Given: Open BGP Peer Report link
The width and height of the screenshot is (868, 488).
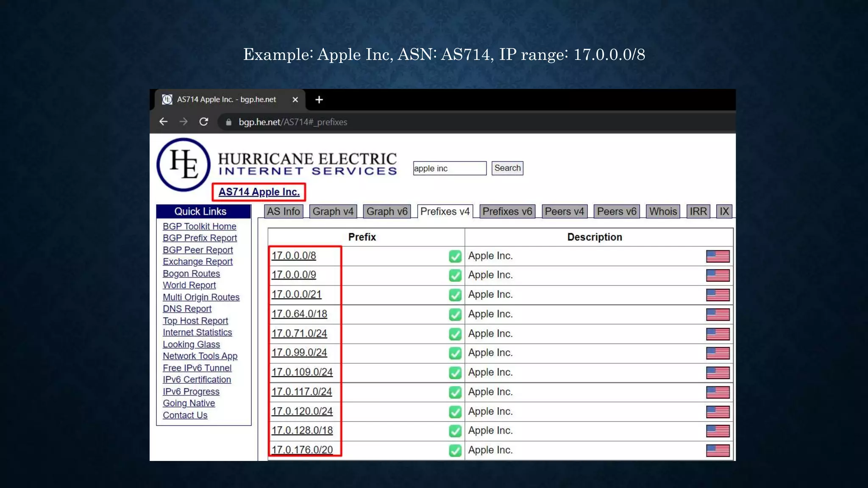Looking at the screenshot, I should (198, 250).
